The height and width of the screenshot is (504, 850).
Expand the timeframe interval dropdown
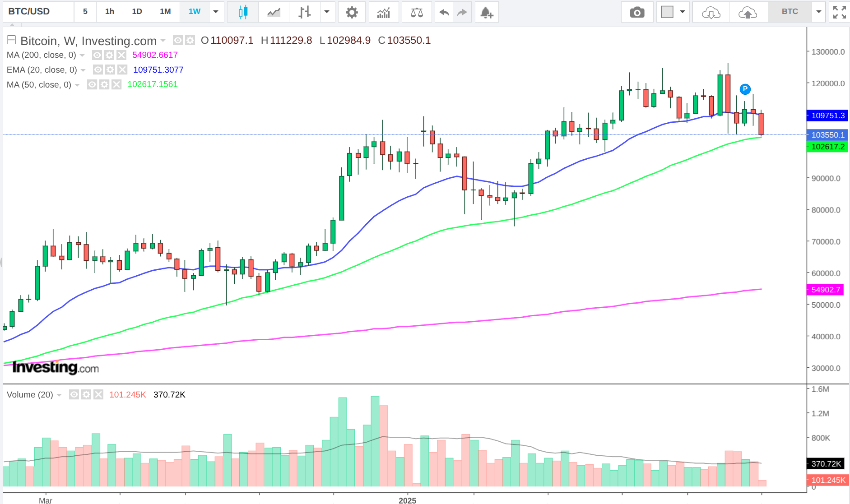[216, 12]
